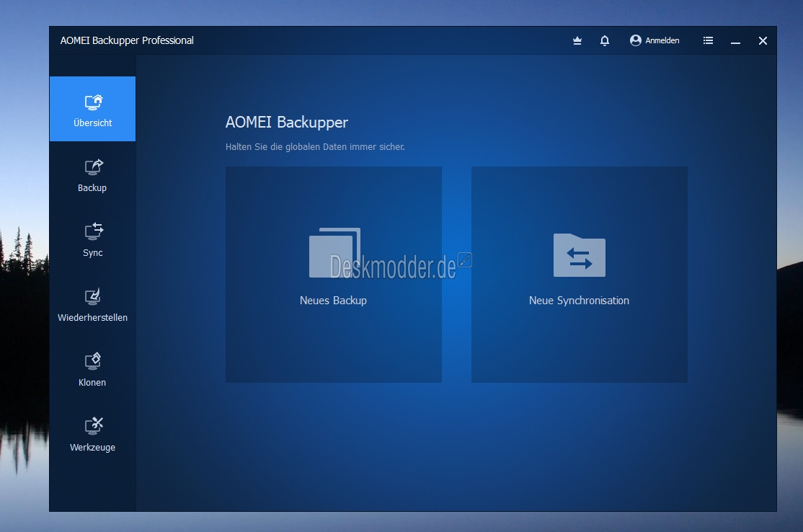The height and width of the screenshot is (532, 803).
Task: Open the hamburger menu in title bar
Action: click(709, 40)
